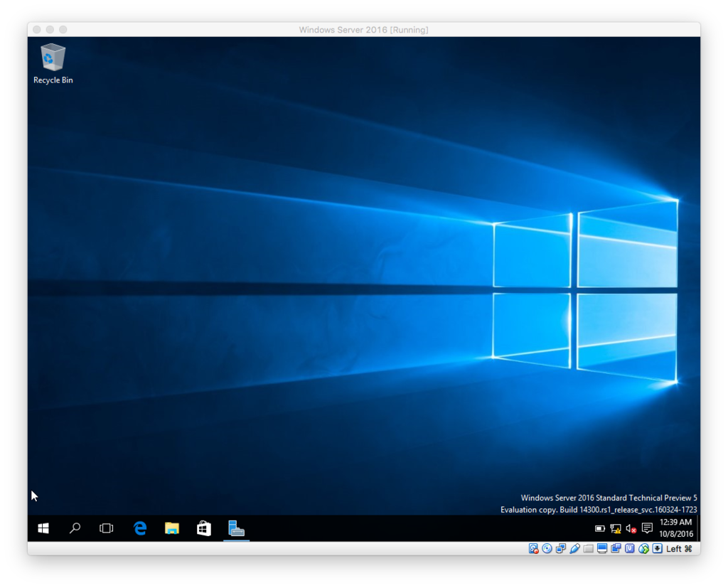The image size is (728, 588).
Task: Switch to Server Manager in the taskbar
Action: [236, 528]
